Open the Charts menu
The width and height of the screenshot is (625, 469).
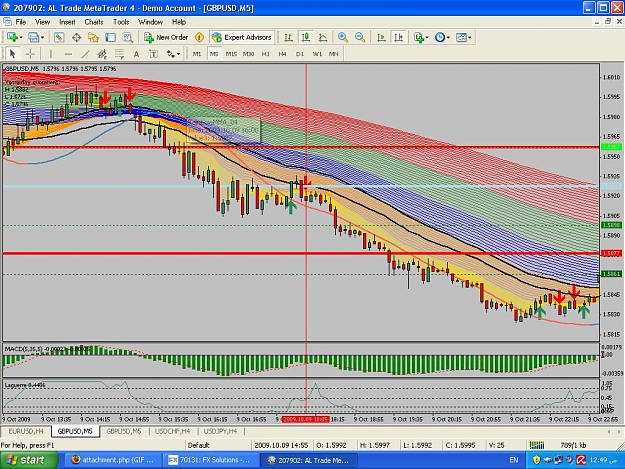pyautogui.click(x=94, y=22)
